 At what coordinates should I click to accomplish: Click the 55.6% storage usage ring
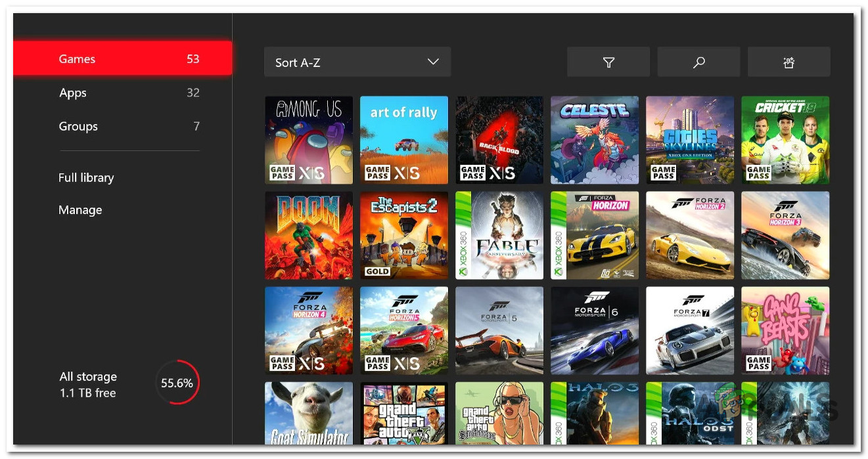point(177,382)
